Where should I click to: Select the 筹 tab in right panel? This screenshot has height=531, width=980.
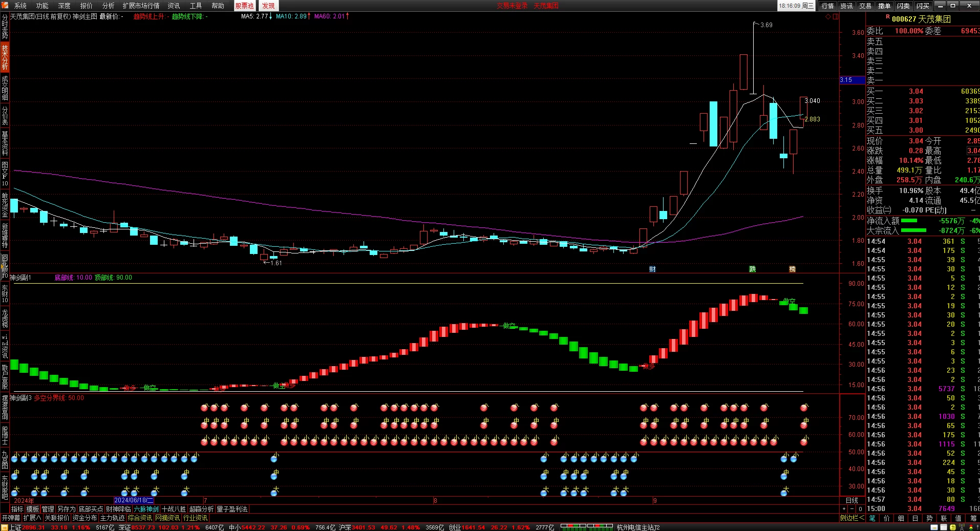973,518
